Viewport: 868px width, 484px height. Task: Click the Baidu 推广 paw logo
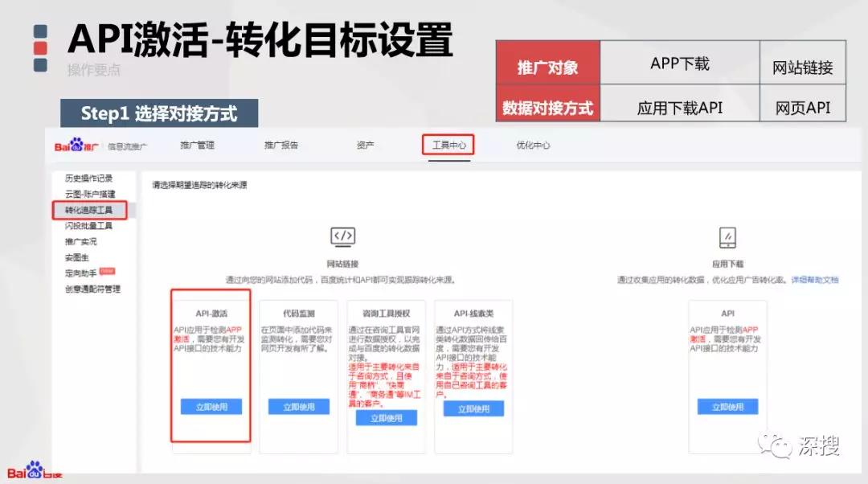point(76,145)
